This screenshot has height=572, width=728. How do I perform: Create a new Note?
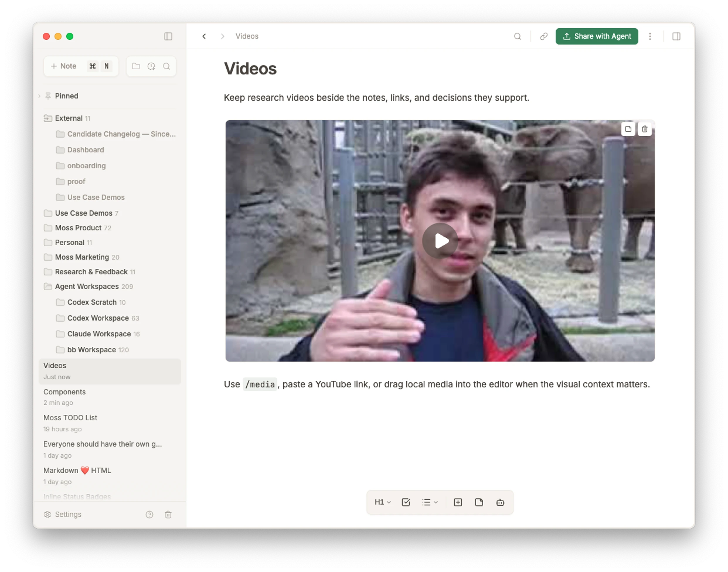[81, 66]
